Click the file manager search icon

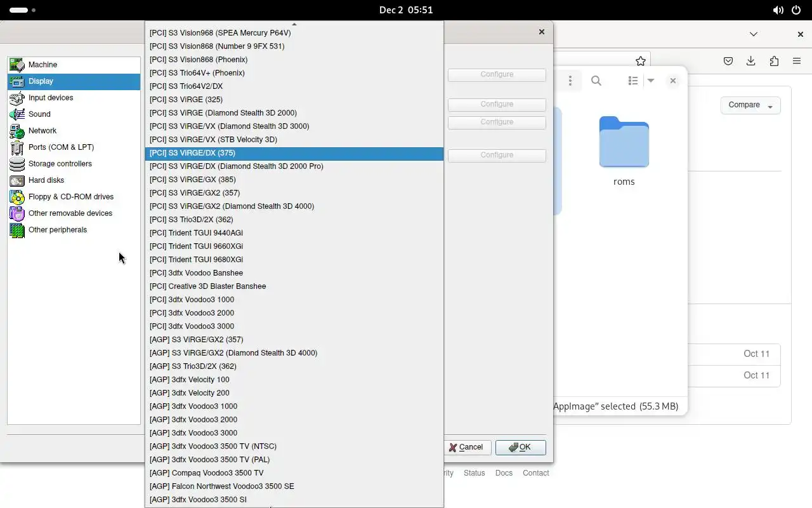(596, 81)
